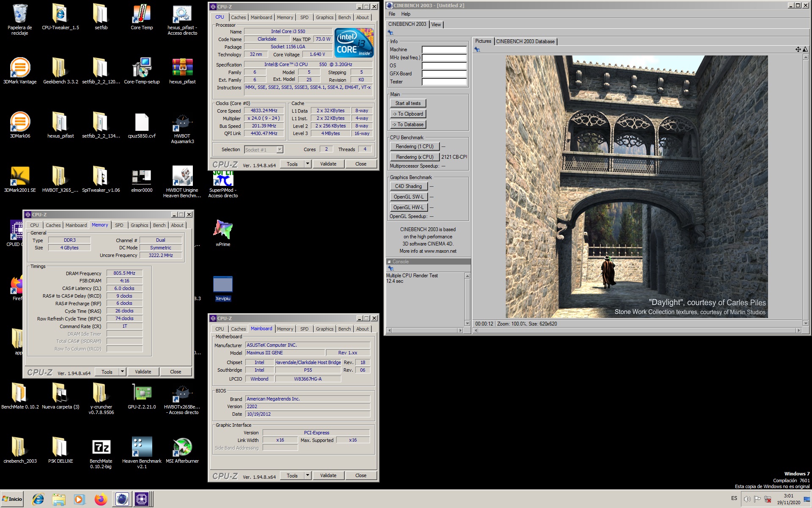Click Start all tests button

tap(408, 103)
